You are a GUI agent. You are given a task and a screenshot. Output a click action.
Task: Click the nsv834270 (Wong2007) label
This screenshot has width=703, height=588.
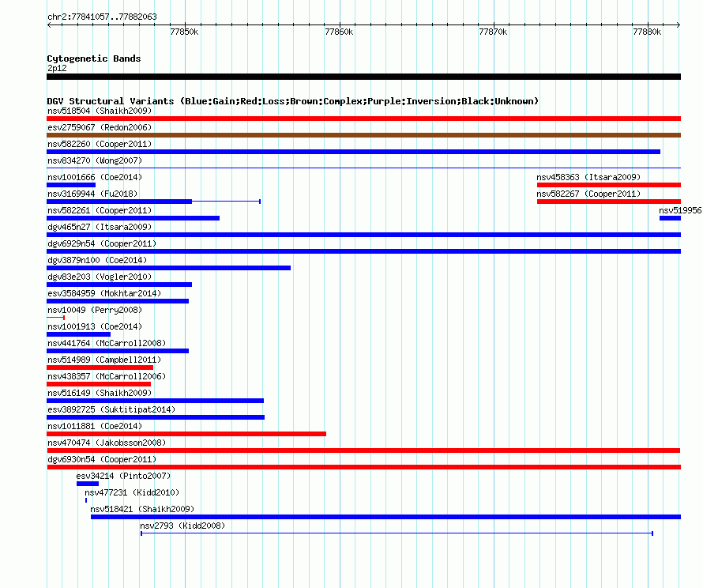click(x=95, y=160)
